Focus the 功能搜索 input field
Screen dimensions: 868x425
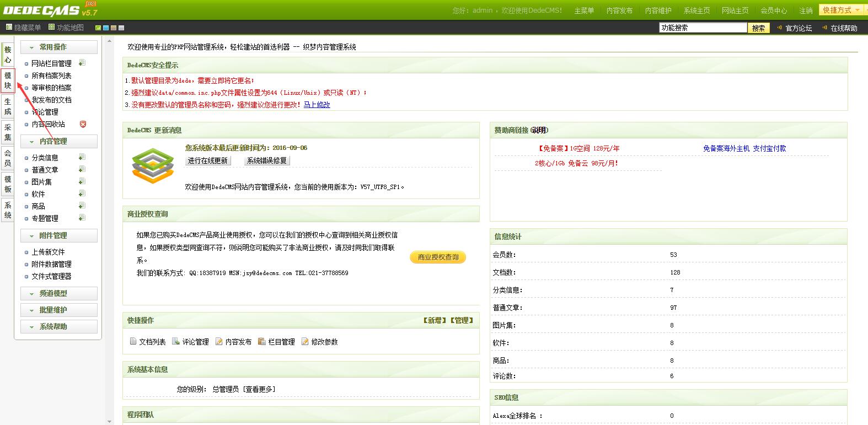703,28
